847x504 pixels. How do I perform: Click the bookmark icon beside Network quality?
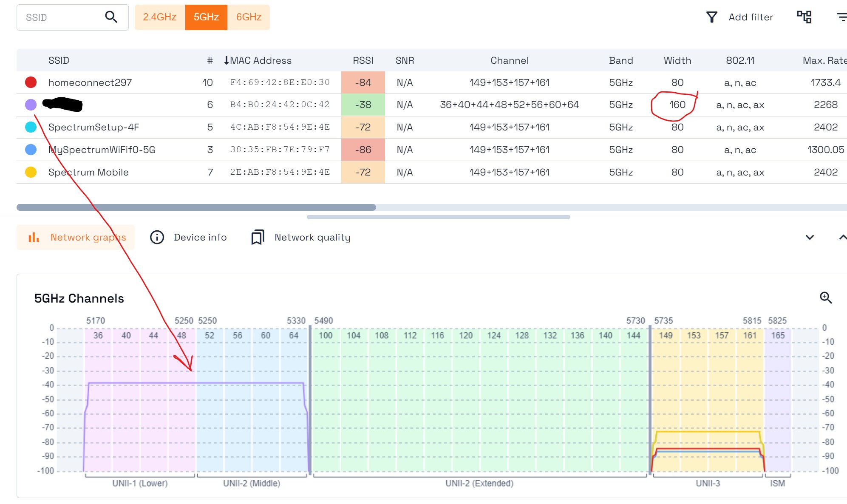click(257, 237)
